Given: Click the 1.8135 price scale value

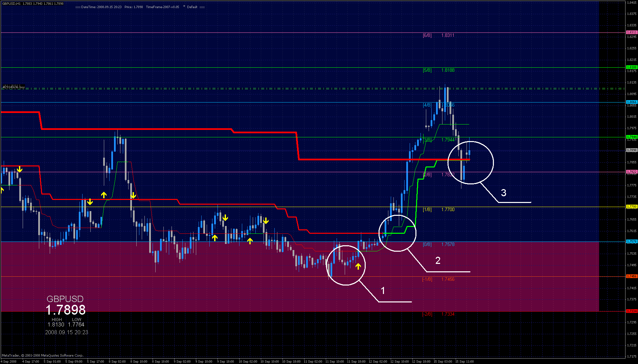Looking at the screenshot, I should [632, 82].
